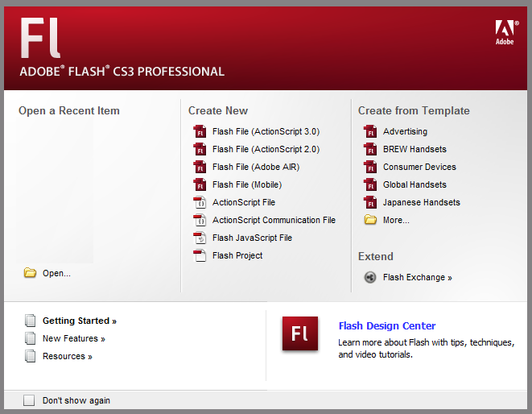This screenshot has width=532, height=414.
Task: Click the Advertising template icon
Action: [x=369, y=131]
